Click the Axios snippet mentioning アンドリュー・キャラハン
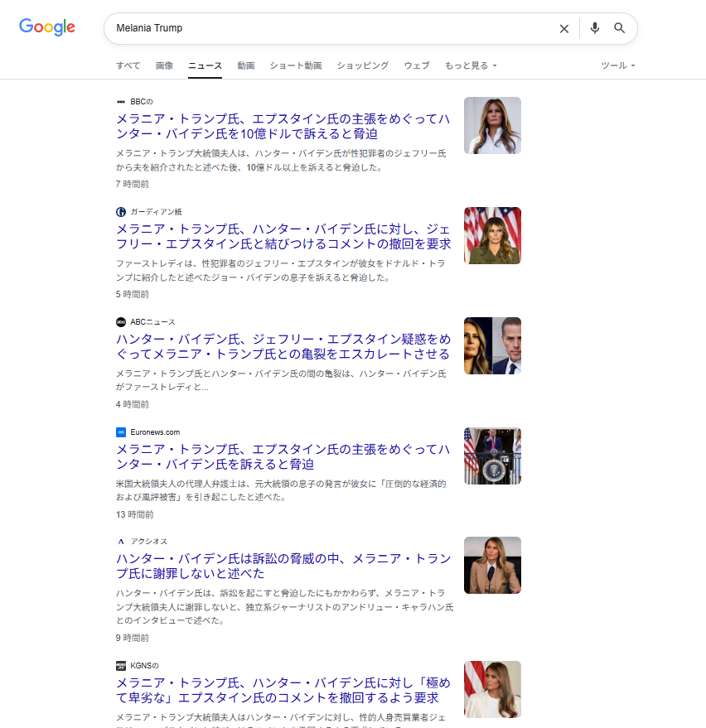This screenshot has width=706, height=728. 284,607
